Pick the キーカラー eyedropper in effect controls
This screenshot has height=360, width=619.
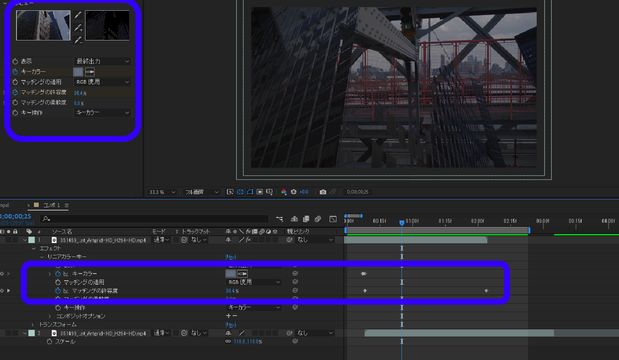[90, 72]
